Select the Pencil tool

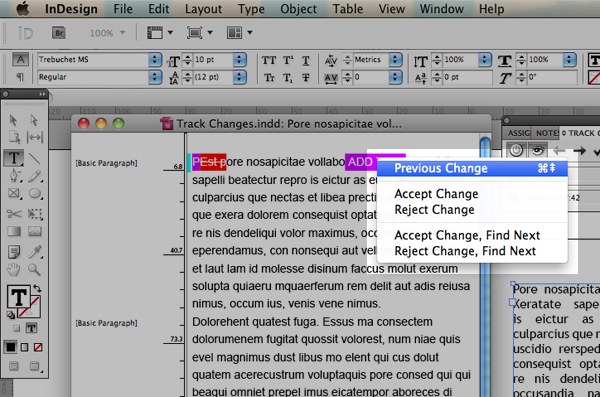point(35,176)
